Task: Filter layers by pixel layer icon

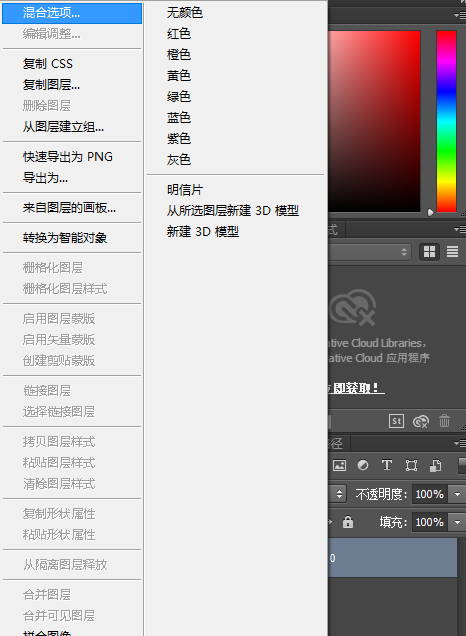Action: point(339,465)
